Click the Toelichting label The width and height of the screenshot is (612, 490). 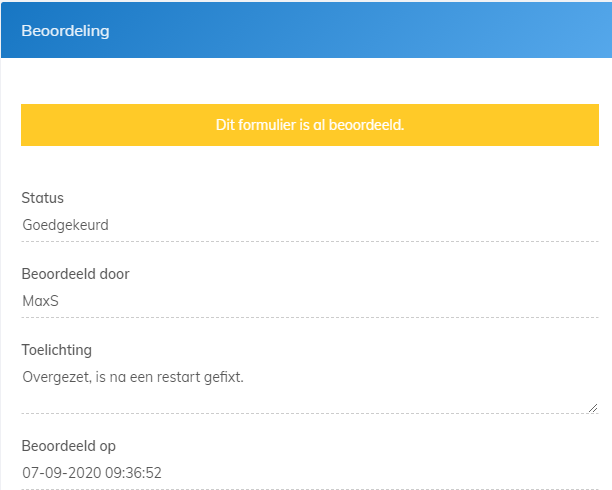tap(56, 350)
